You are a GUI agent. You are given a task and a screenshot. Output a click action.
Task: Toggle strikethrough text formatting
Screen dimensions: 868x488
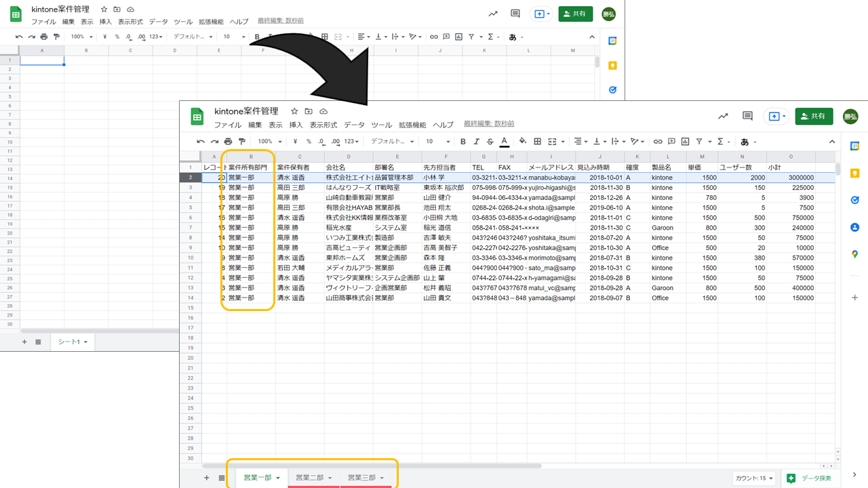click(x=490, y=142)
